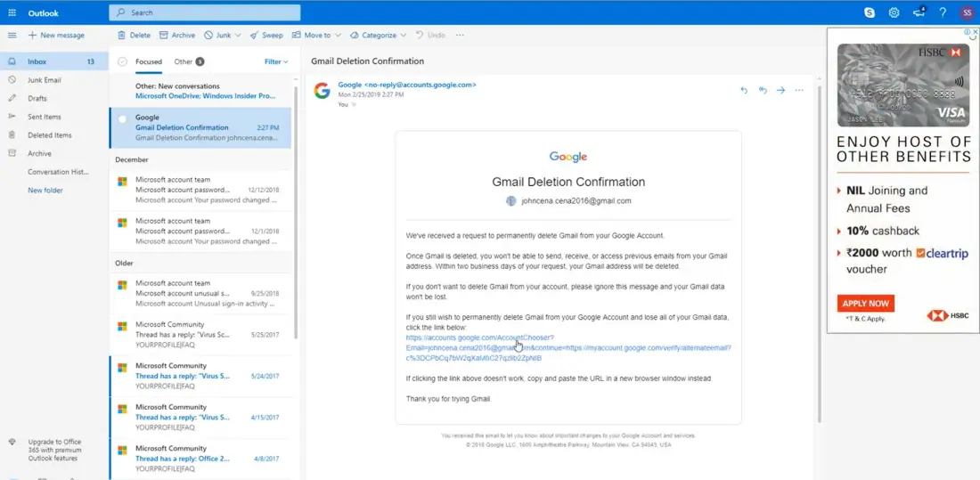Click New message
The height and width of the screenshot is (480, 980).
(56, 35)
